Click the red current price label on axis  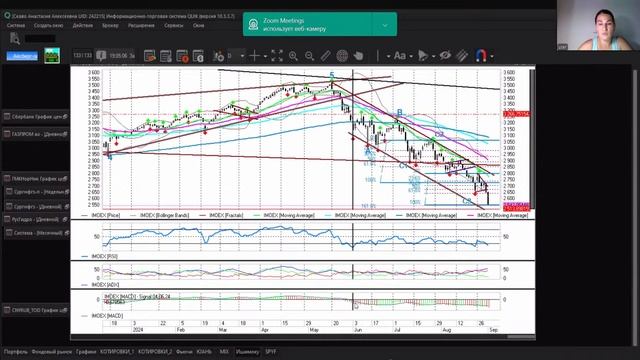(x=516, y=114)
